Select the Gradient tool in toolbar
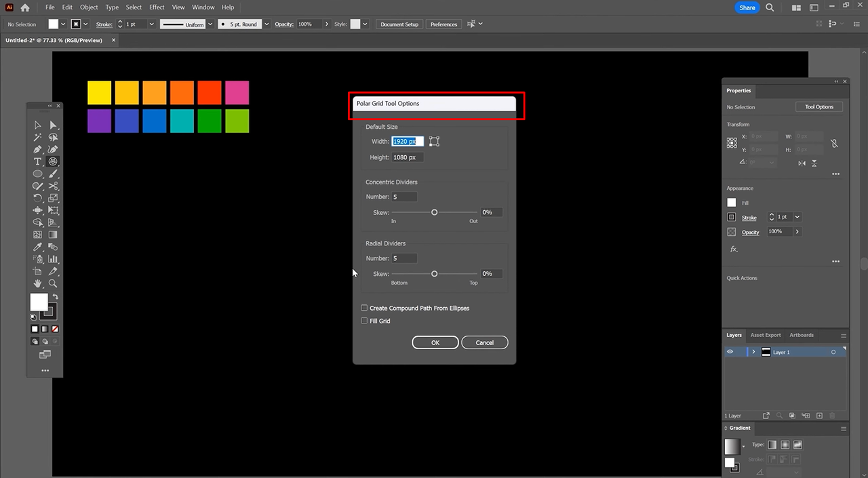The height and width of the screenshot is (478, 868). pos(53,235)
